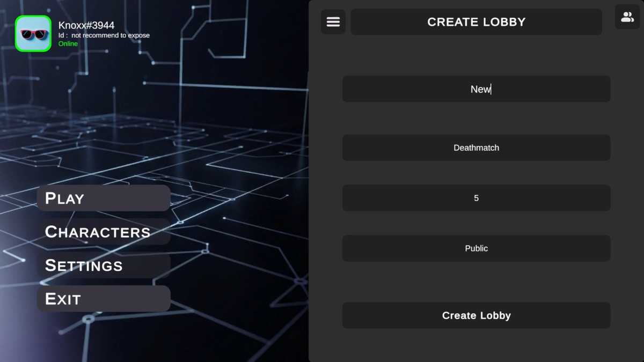The image size is (644, 362).
Task: Click the CREATE LOBBY header bar
Action: tap(476, 21)
